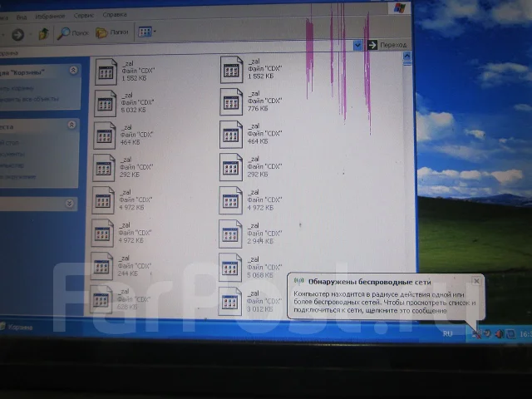Collapse the other places sidebar panel
Screen dimensions: 532x399
[71, 125]
